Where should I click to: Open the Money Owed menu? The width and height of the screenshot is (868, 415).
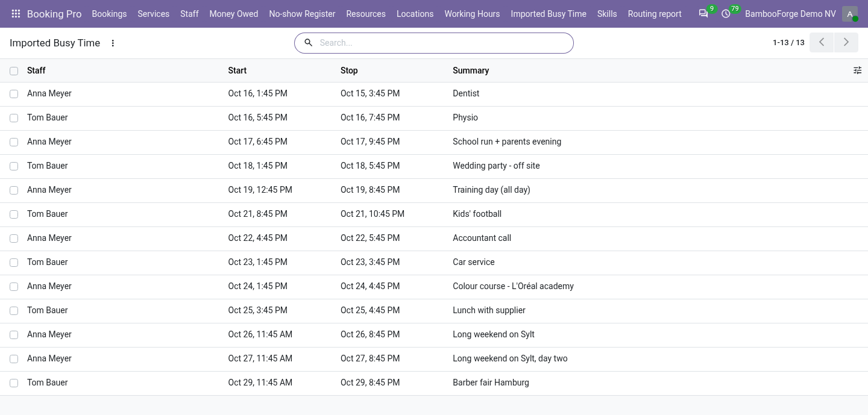(234, 14)
